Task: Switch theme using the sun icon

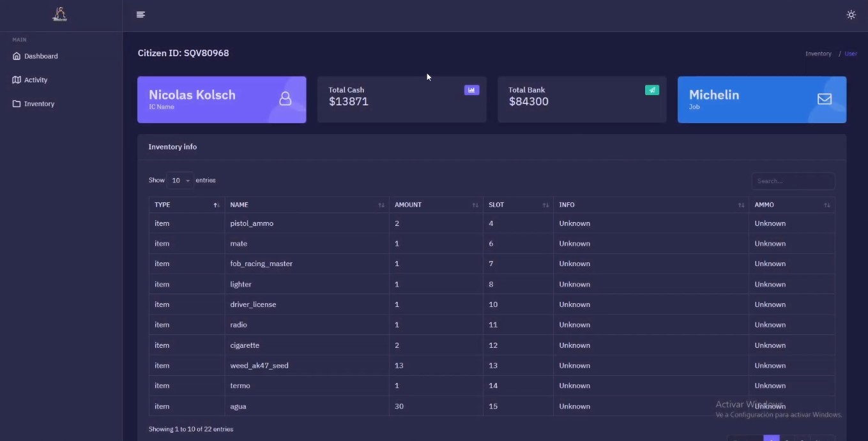Action: 851,15
